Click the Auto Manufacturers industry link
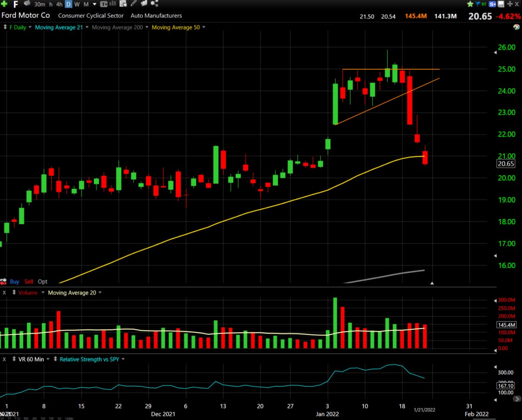Image resolution: width=522 pixels, height=420 pixels. coord(156,16)
